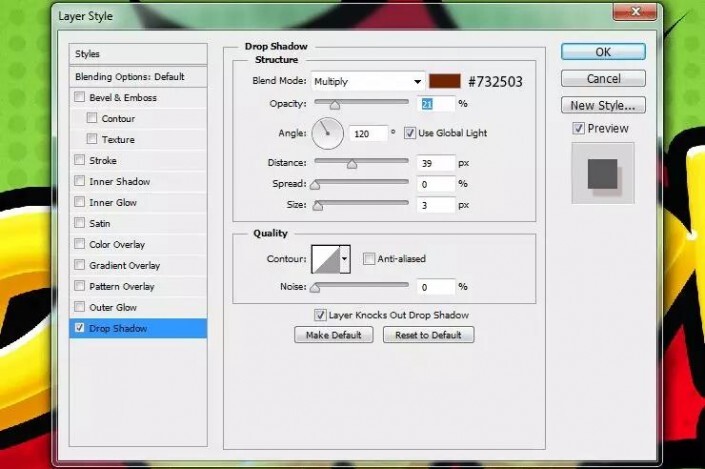Open the Blend Mode dropdown
The width and height of the screenshot is (705, 469).
[367, 81]
